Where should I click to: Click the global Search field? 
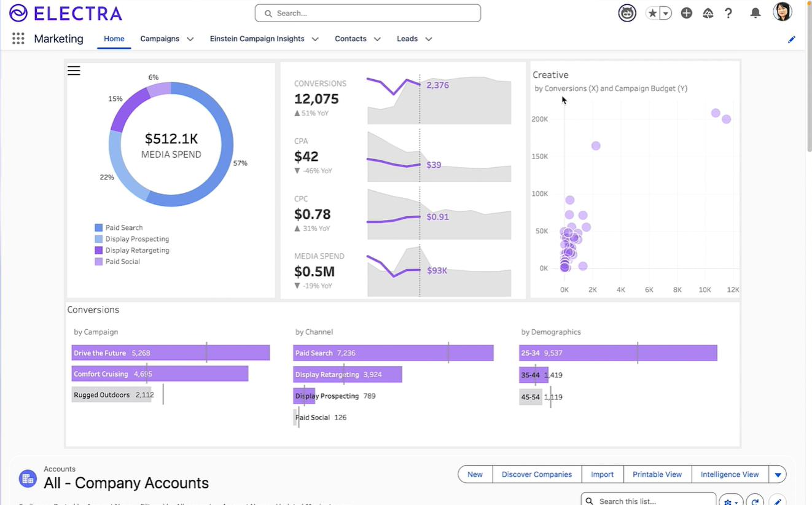coord(368,13)
